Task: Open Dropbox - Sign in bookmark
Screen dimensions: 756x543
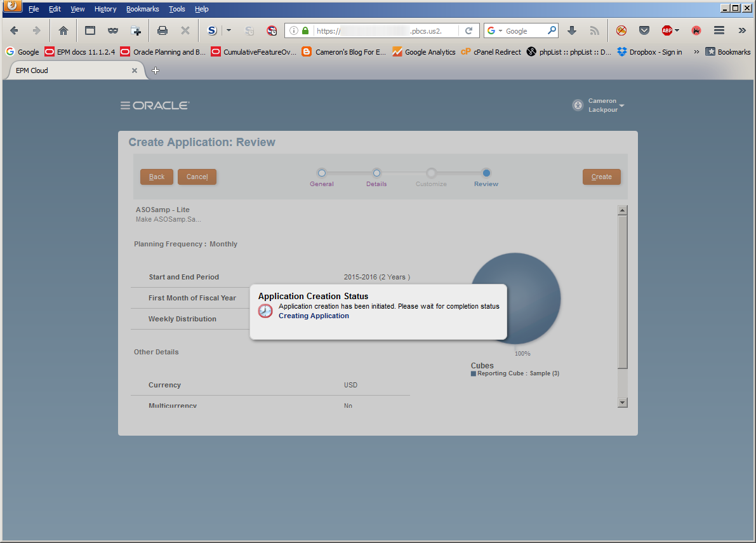Action: [x=649, y=51]
